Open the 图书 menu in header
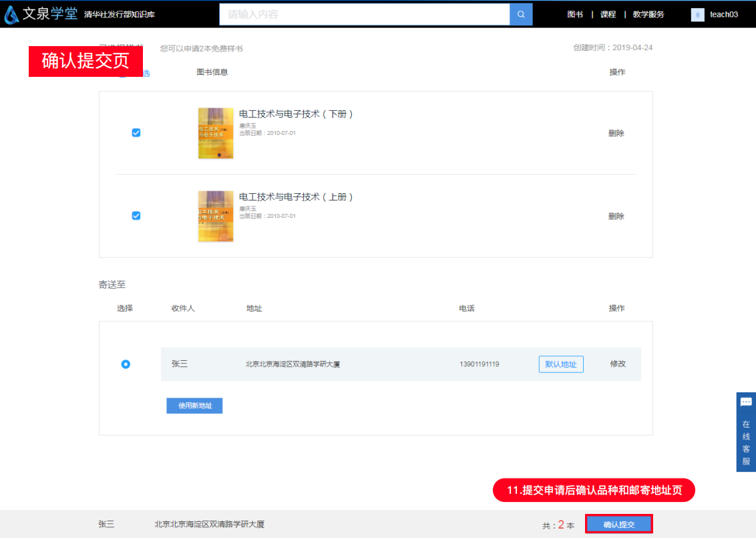Screen dimensions: 756x538 point(574,15)
